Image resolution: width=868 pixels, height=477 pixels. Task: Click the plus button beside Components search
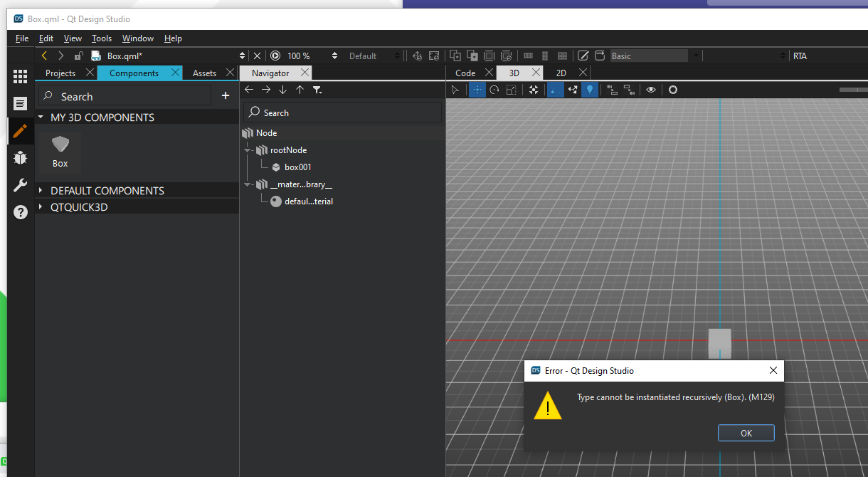(226, 95)
